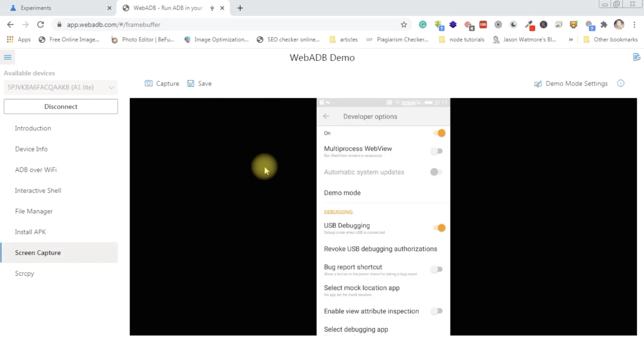Open the Introduction section
Image resolution: width=644 pixels, height=342 pixels.
33,128
